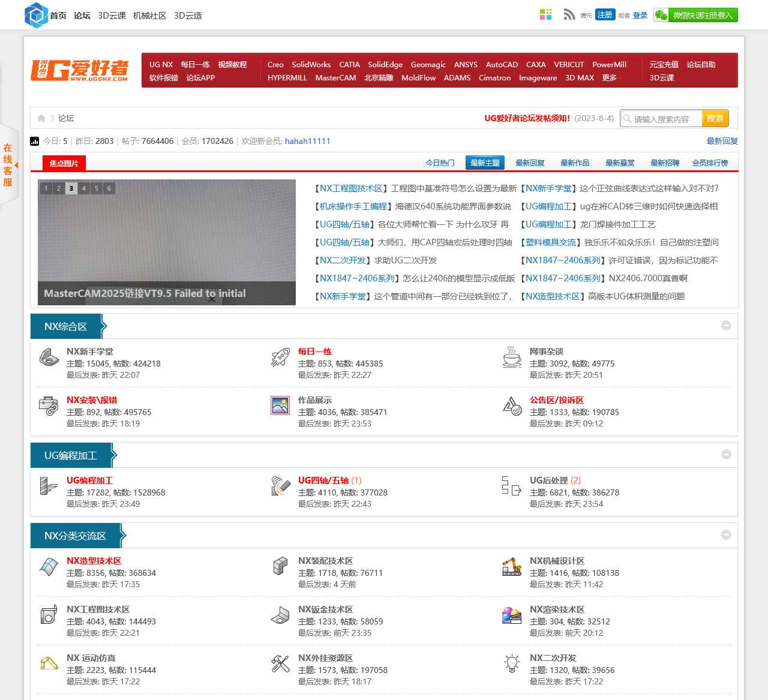This screenshot has width=768, height=700.
Task: Switch to 最新回复 tab
Action: 530,163
